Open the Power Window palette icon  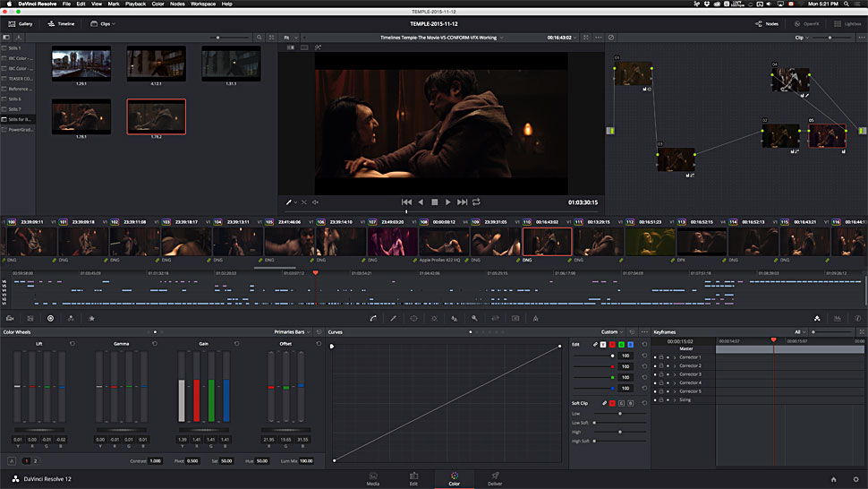pos(413,319)
